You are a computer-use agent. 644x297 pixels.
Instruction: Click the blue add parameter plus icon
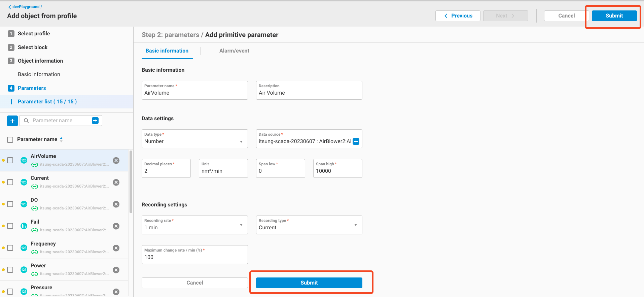[x=12, y=121]
